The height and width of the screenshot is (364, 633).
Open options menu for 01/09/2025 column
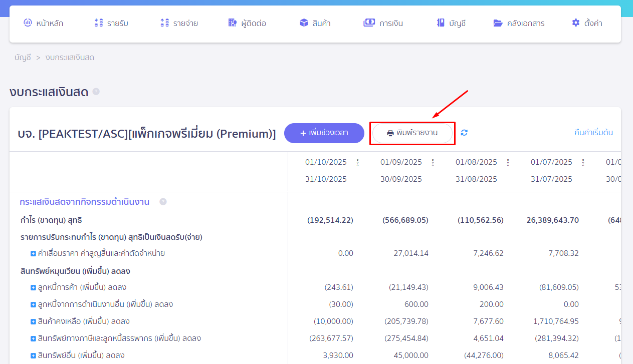[x=433, y=163]
